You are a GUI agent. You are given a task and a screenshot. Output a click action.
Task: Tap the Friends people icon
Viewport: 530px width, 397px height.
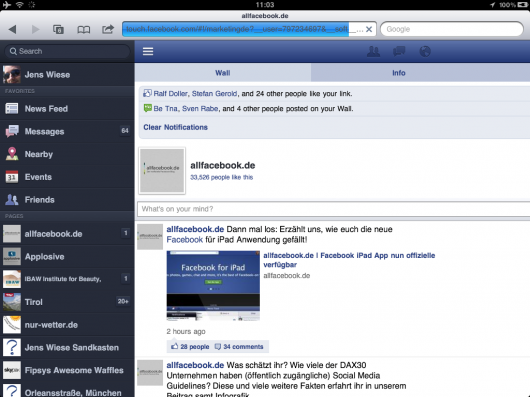tap(12, 199)
